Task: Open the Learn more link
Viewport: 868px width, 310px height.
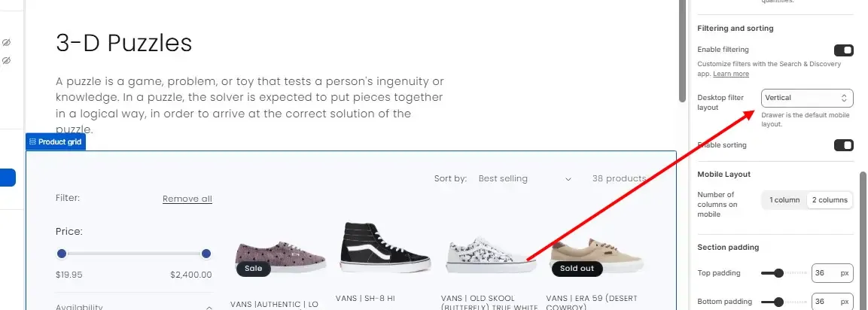Action: 731,74
